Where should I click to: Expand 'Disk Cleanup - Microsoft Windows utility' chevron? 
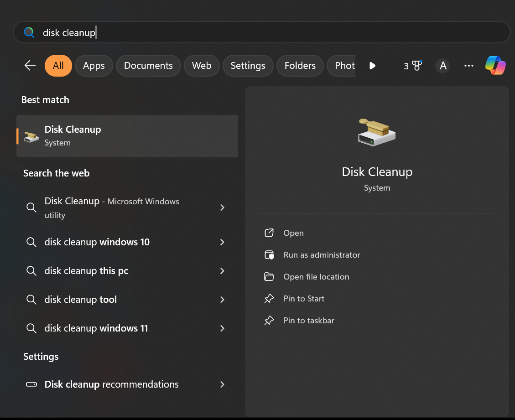click(x=222, y=207)
